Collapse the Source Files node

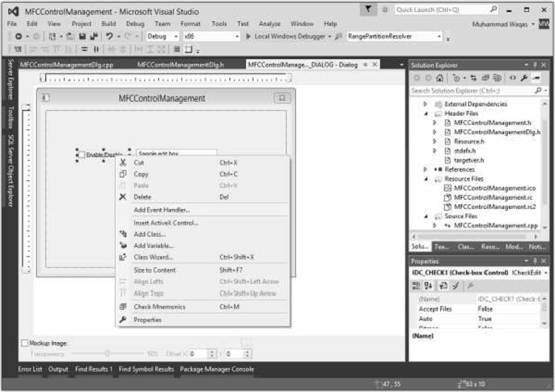[425, 216]
